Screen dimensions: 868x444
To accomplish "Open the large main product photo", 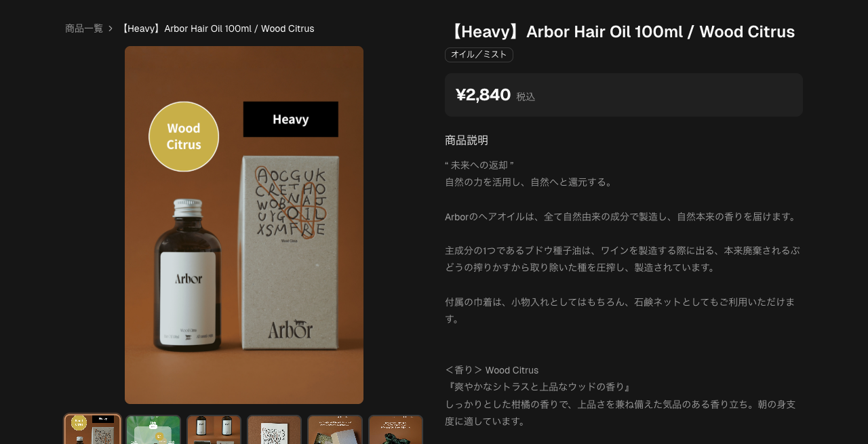I will click(244, 225).
